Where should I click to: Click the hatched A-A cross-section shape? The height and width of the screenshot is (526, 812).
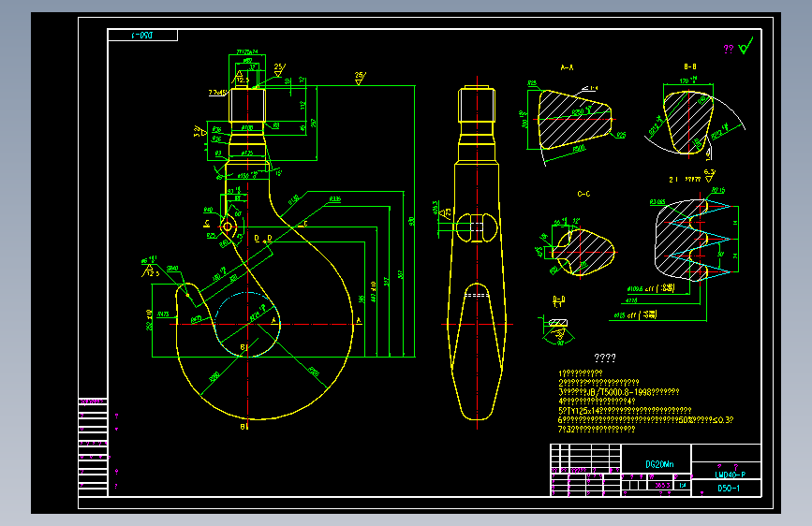[574, 119]
